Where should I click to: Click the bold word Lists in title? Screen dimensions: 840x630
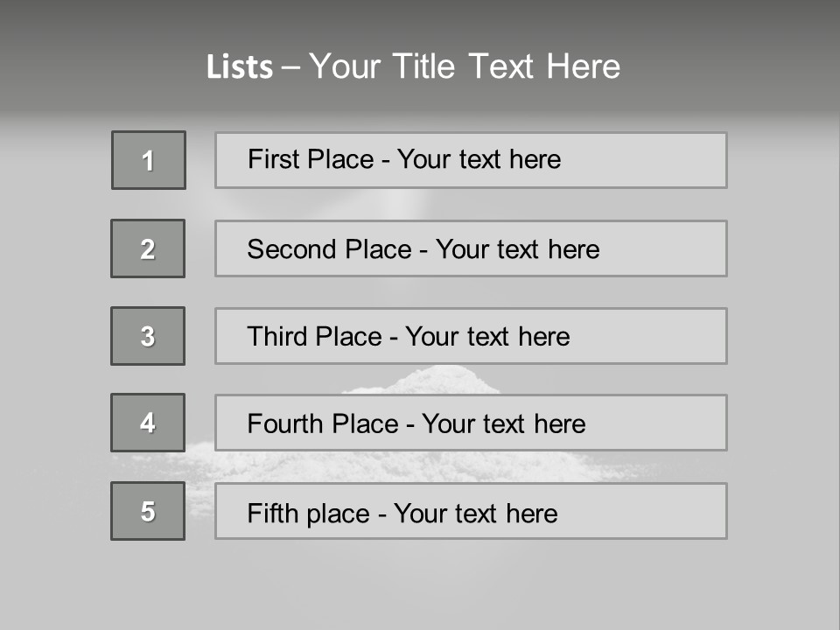pos(240,66)
